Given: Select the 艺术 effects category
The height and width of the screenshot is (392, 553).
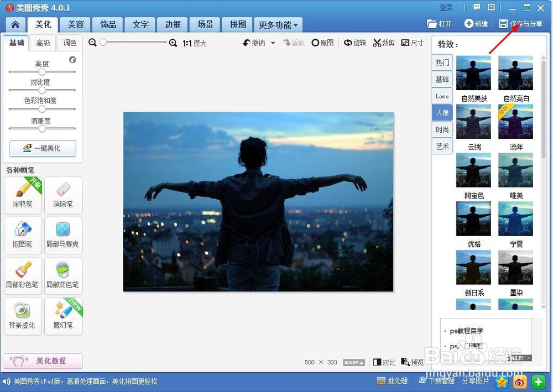Looking at the screenshot, I should pyautogui.click(x=442, y=147).
